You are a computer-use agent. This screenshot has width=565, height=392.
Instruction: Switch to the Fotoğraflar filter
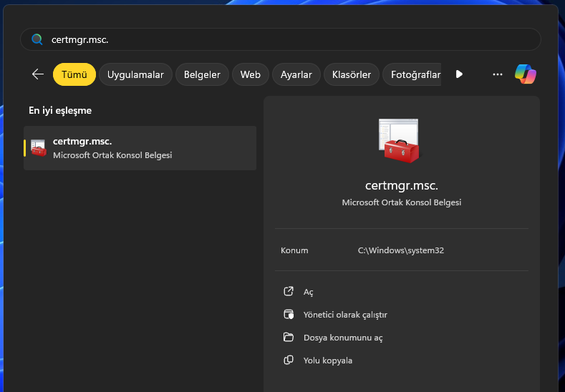[412, 74]
